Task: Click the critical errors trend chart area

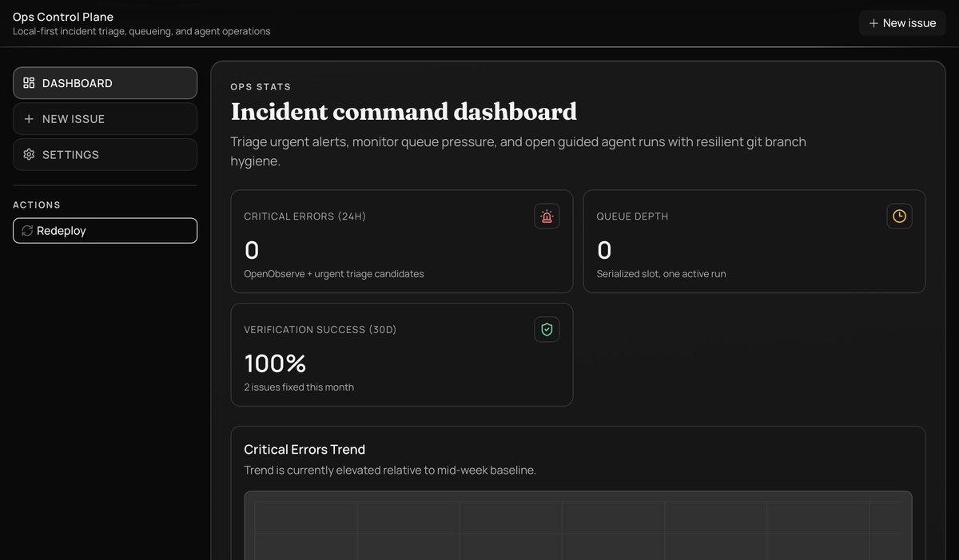Action: 578,526
